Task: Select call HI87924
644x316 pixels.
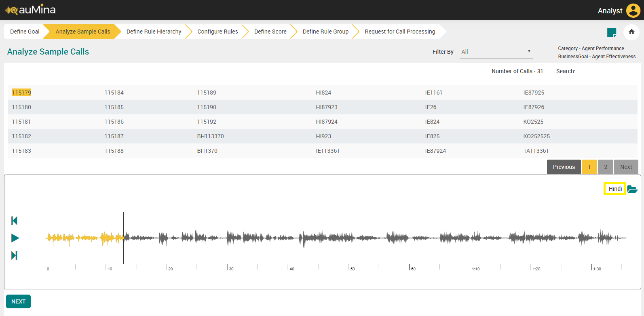Action: point(327,122)
